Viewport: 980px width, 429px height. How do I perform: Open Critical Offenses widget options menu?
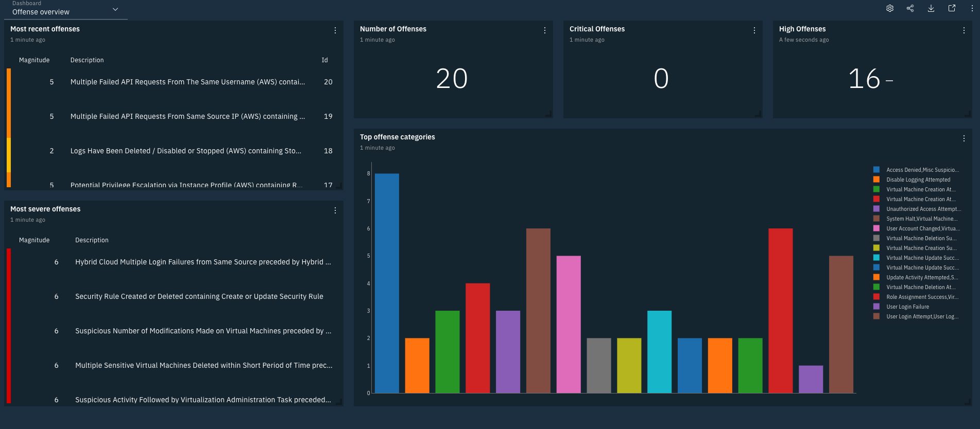754,30
